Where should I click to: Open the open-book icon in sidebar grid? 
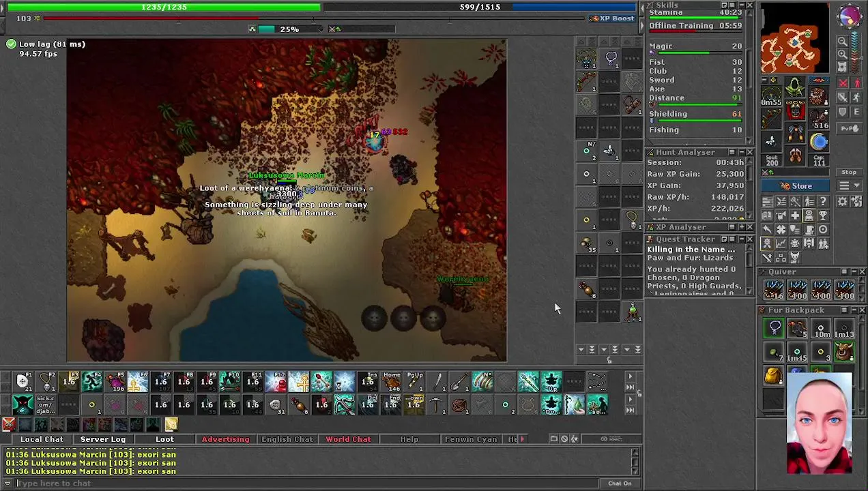(767, 215)
